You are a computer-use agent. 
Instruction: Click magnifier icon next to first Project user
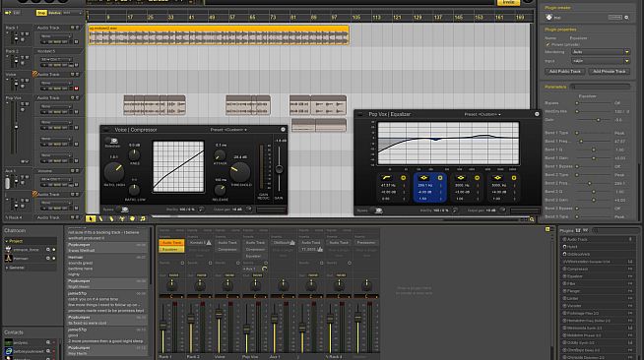click(48, 249)
